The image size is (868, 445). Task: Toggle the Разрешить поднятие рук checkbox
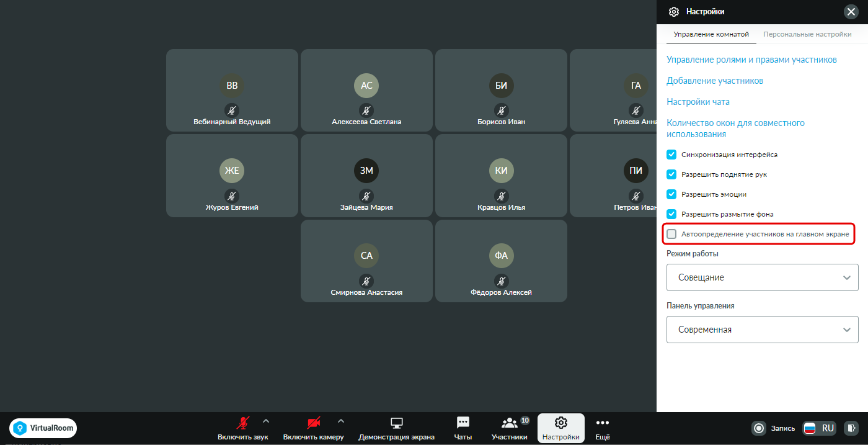[x=671, y=174]
